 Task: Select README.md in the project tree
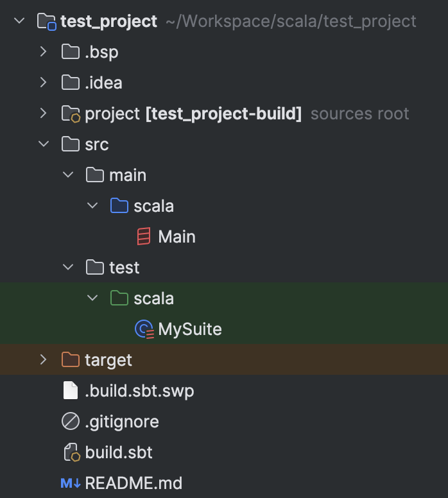pos(134,483)
